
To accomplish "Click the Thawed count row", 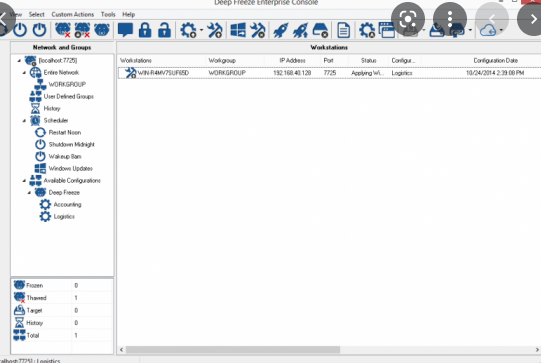I will click(62, 298).
